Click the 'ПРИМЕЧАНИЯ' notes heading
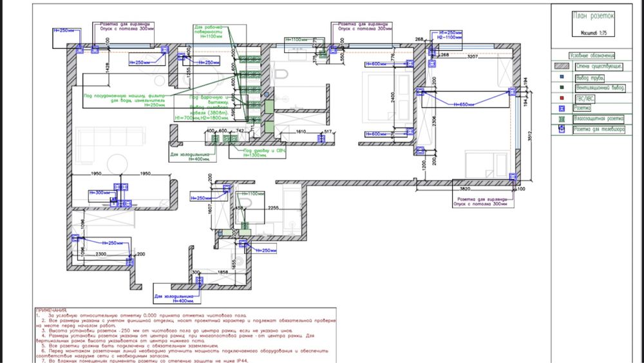The height and width of the screenshot is (363, 644). [52, 310]
